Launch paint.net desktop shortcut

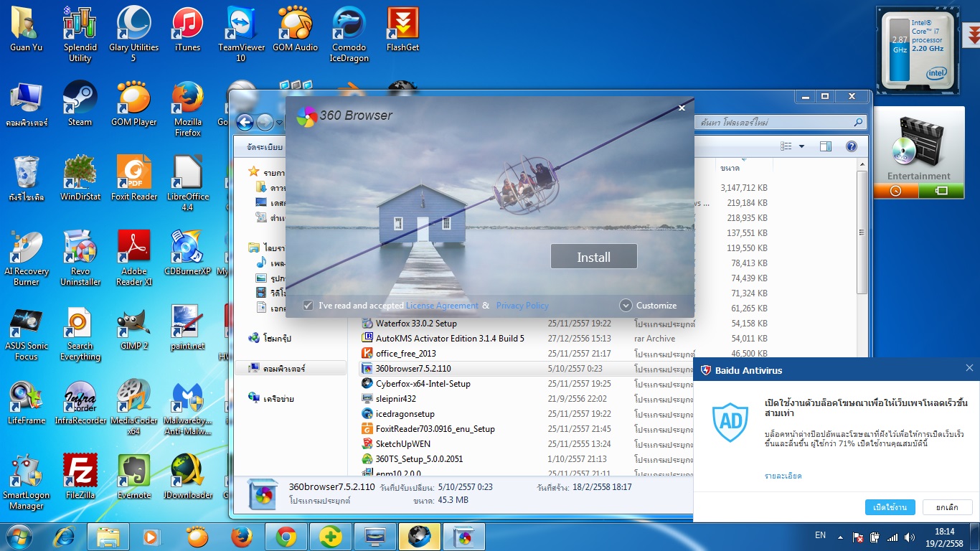point(187,328)
